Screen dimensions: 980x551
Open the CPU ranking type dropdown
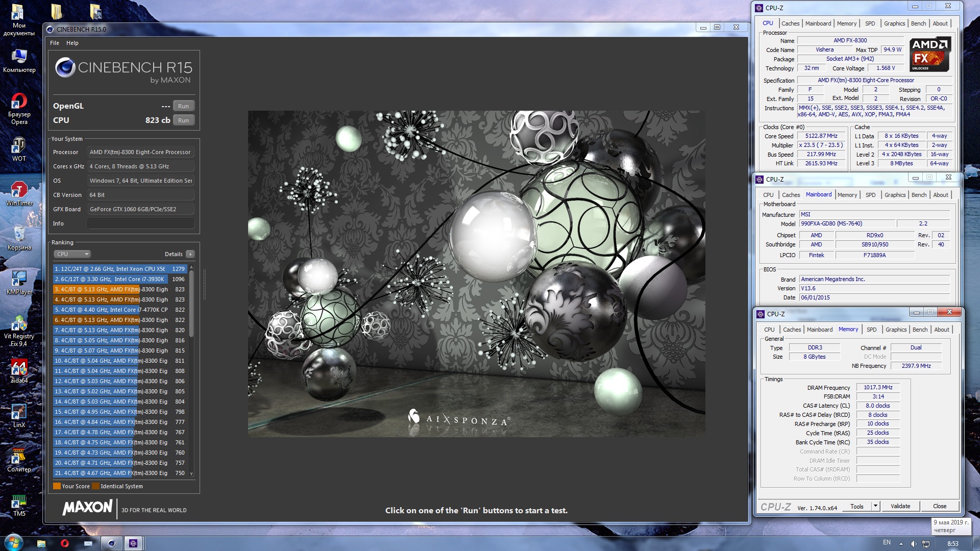coord(72,254)
